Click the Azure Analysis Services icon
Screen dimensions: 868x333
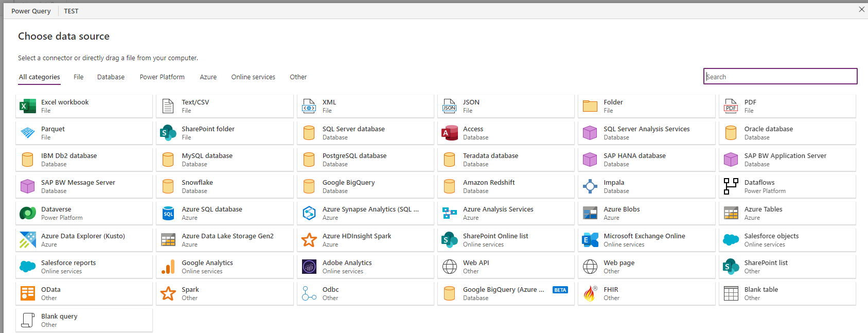click(x=449, y=213)
